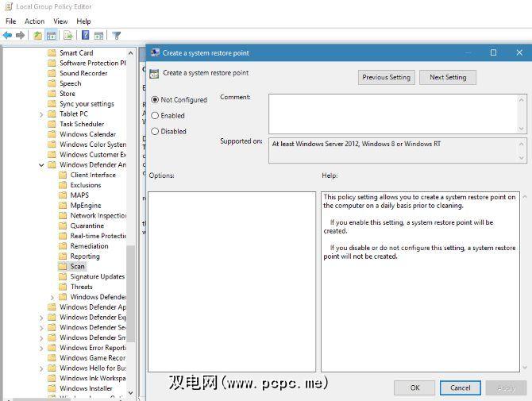
Task: Click the Reporting folder icon
Action: [x=63, y=256]
